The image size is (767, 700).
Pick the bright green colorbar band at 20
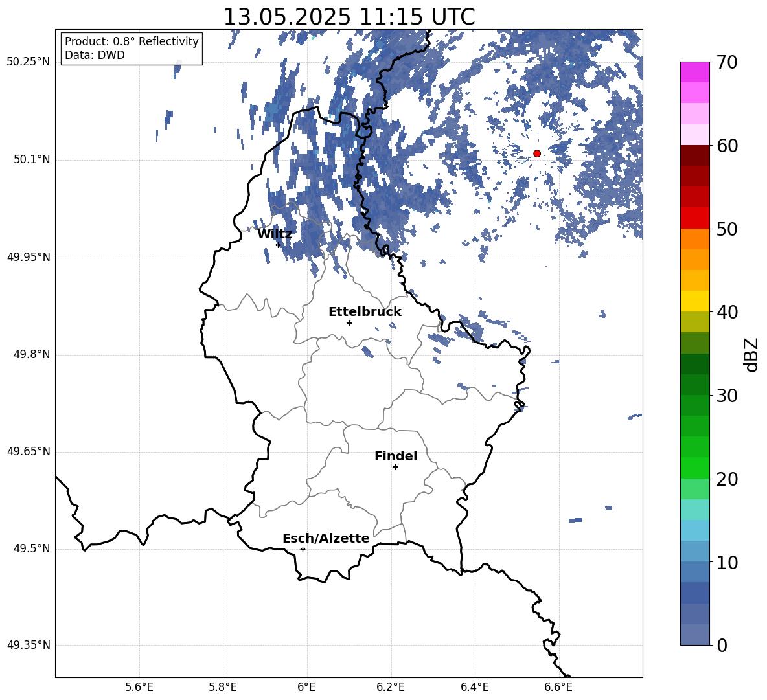tap(695, 468)
